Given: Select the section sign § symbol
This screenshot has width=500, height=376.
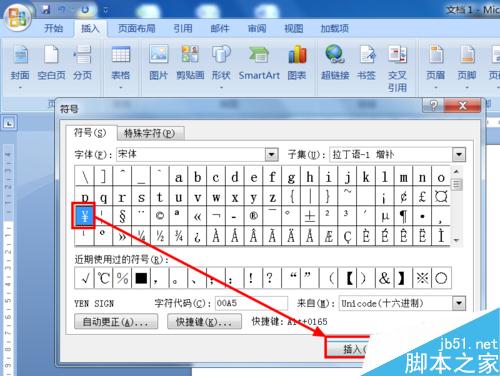Looking at the screenshot, I should [122, 216].
